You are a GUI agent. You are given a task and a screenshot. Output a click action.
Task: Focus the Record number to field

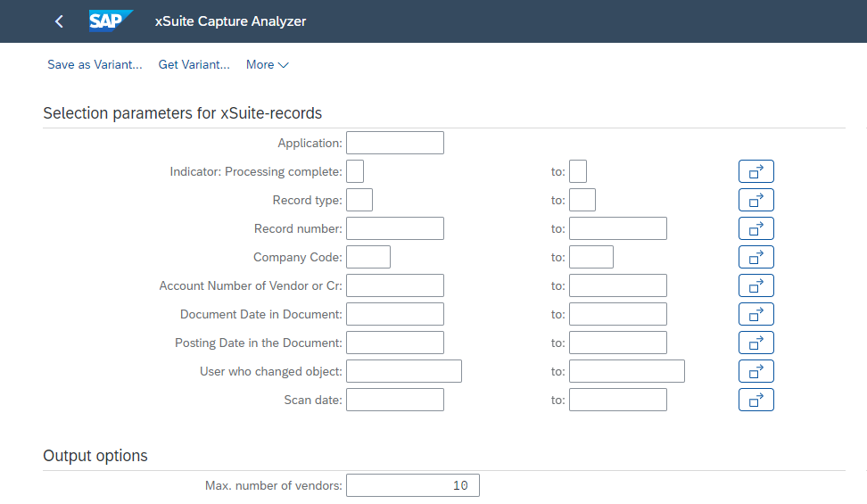617,228
